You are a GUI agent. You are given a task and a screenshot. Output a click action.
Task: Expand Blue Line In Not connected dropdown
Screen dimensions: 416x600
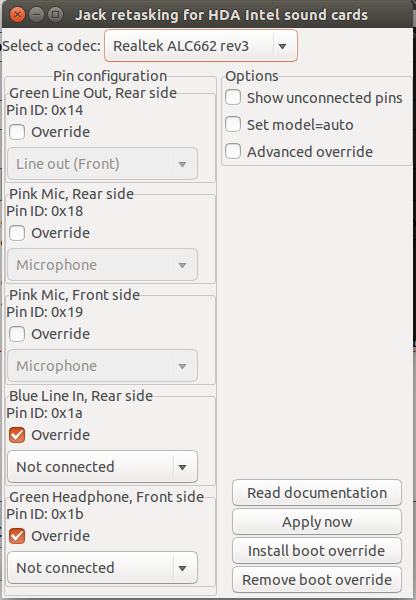coord(103,467)
